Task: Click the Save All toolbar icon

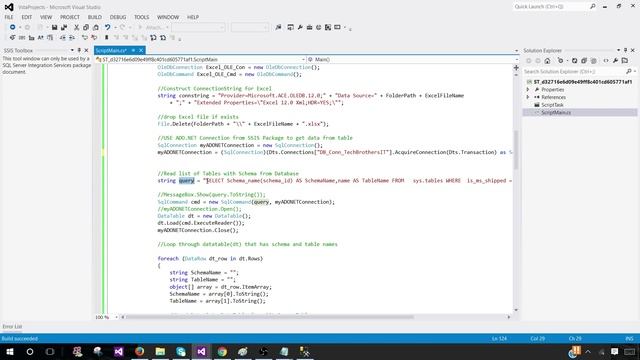Action: pos(64,27)
